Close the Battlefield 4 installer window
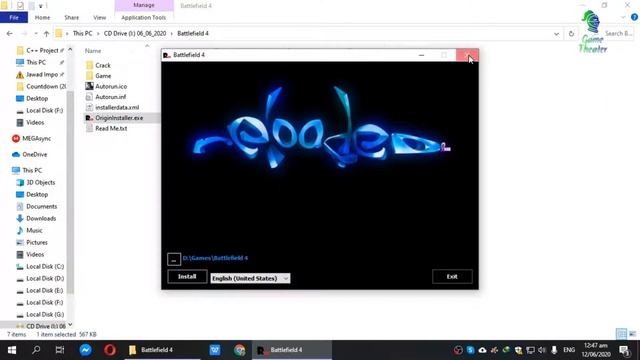This screenshot has width=640, height=360. [x=467, y=55]
